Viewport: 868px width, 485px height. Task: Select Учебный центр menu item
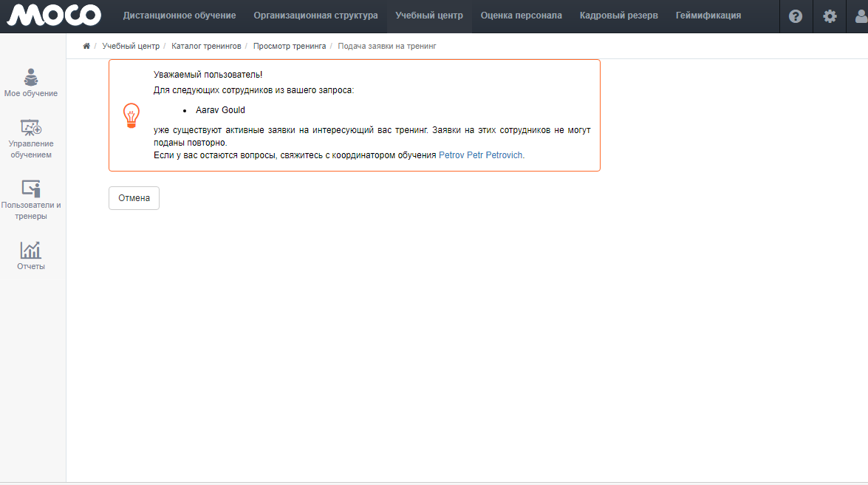pos(429,16)
